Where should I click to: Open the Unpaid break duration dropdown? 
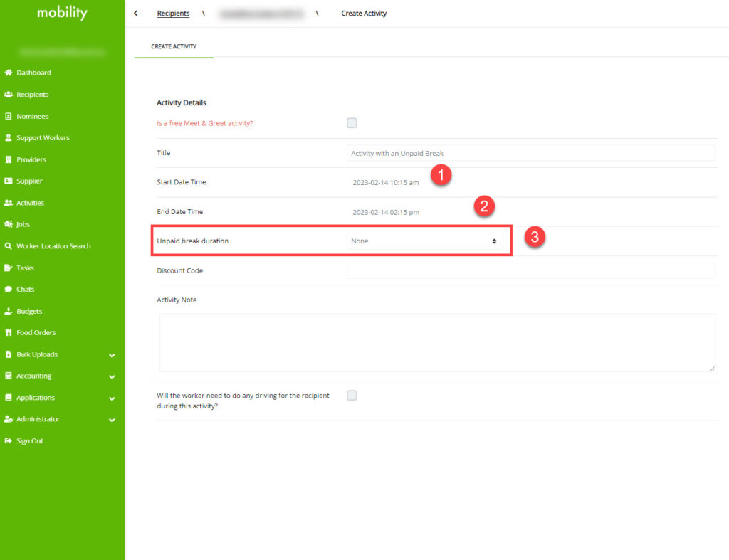coord(424,241)
